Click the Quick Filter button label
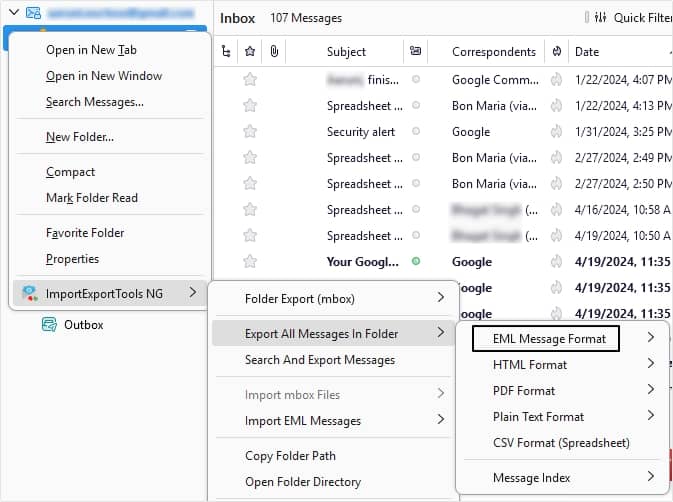The width and height of the screenshot is (673, 502). coord(643,18)
